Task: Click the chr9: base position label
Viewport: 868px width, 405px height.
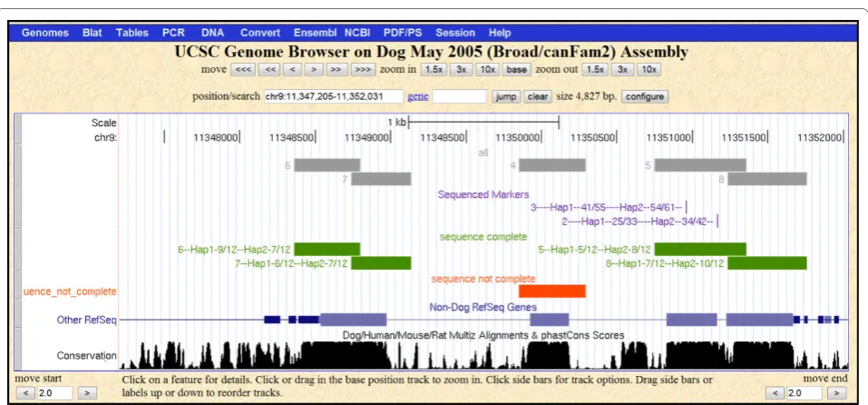Action: pos(106,137)
